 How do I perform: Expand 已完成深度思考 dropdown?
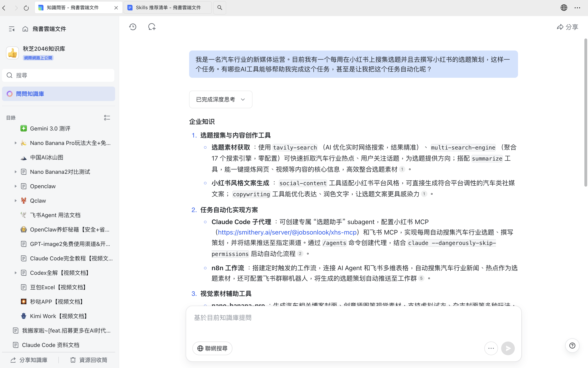coord(221,99)
